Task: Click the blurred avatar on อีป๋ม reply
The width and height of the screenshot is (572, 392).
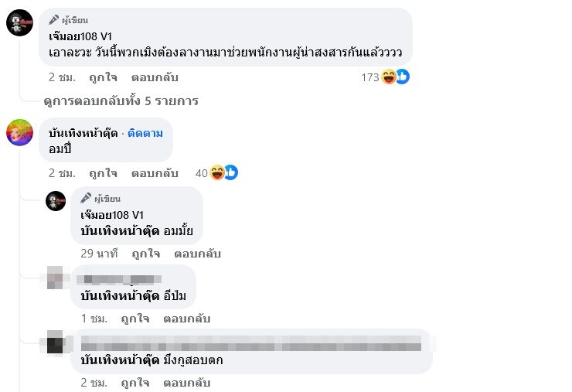Action: pyautogui.click(x=56, y=275)
